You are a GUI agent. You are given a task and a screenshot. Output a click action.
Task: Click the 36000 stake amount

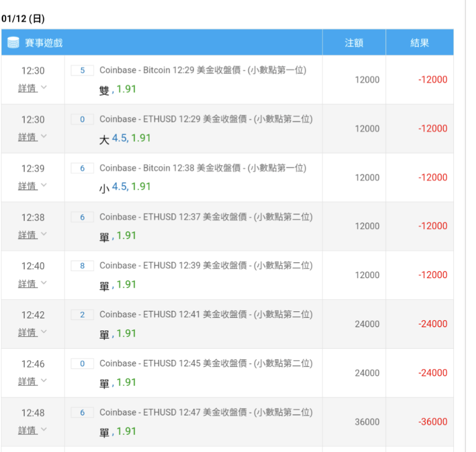click(x=367, y=422)
